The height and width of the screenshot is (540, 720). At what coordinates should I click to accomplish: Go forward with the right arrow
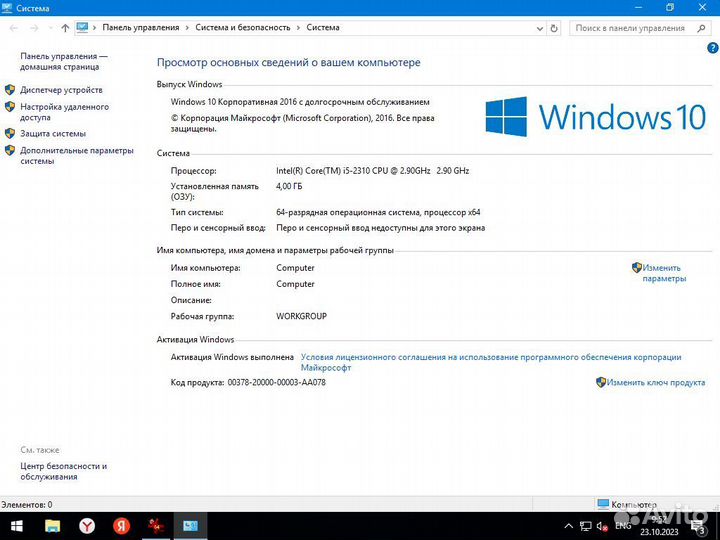click(34, 28)
